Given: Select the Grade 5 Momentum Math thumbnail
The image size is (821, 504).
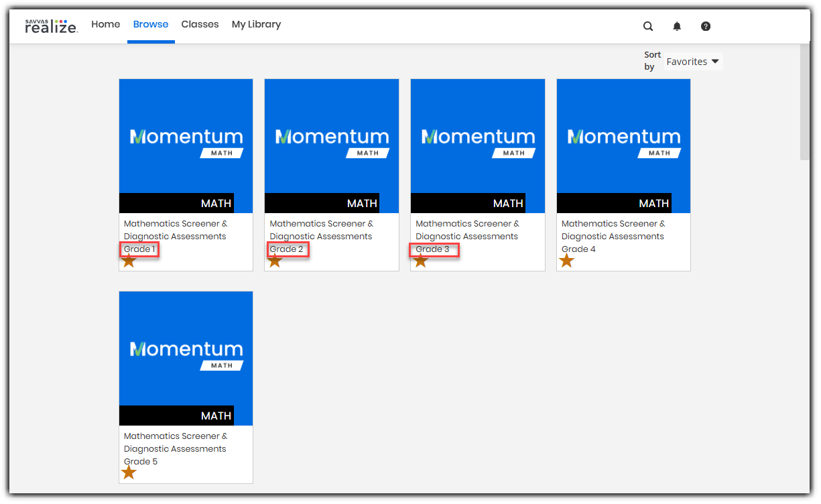Looking at the screenshot, I should click(x=186, y=359).
